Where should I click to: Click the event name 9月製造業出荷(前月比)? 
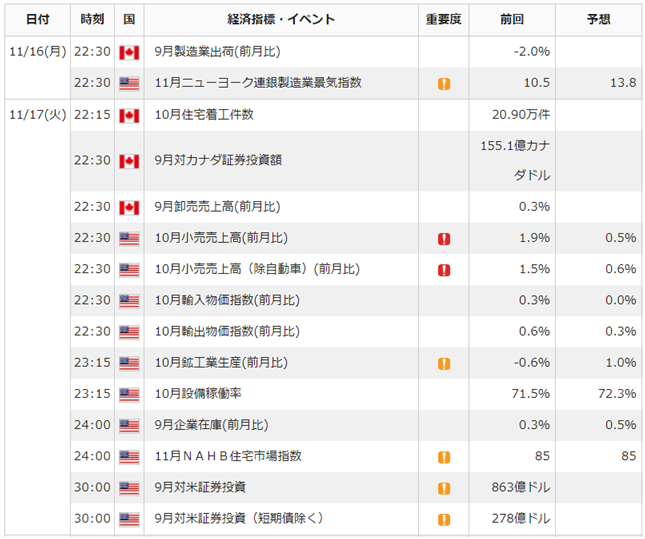218,51
